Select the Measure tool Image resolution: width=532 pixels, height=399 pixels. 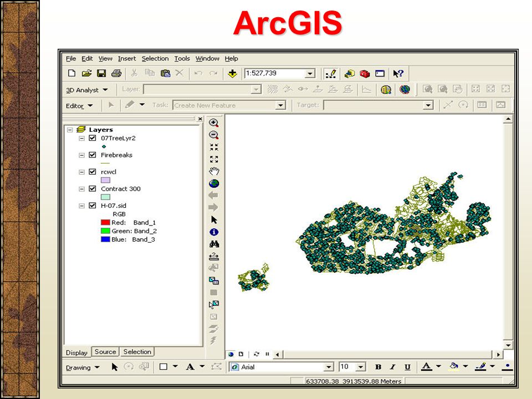point(214,256)
